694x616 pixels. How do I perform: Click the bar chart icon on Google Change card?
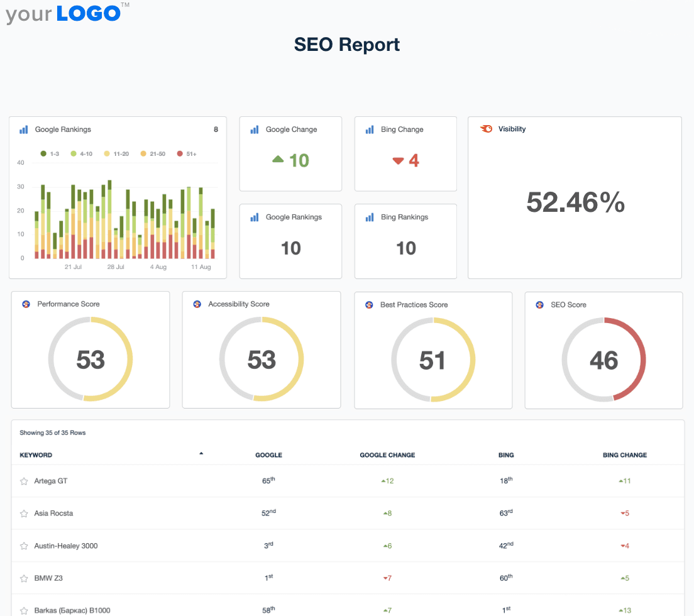(254, 129)
